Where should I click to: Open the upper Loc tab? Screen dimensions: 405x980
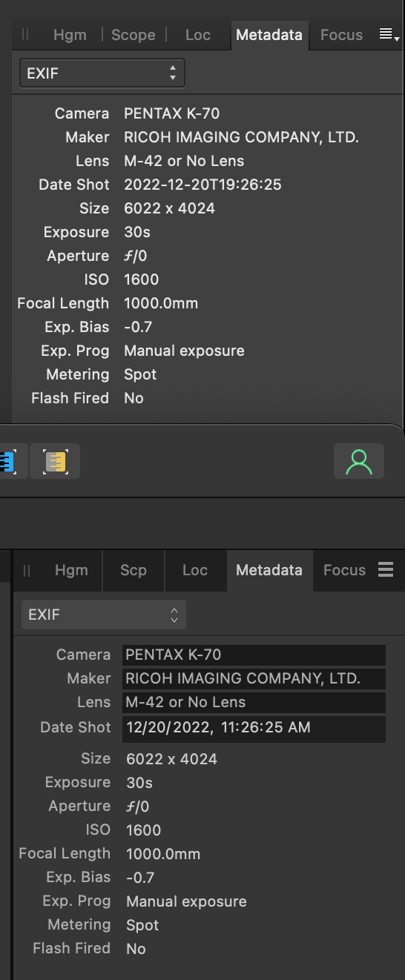click(x=197, y=35)
